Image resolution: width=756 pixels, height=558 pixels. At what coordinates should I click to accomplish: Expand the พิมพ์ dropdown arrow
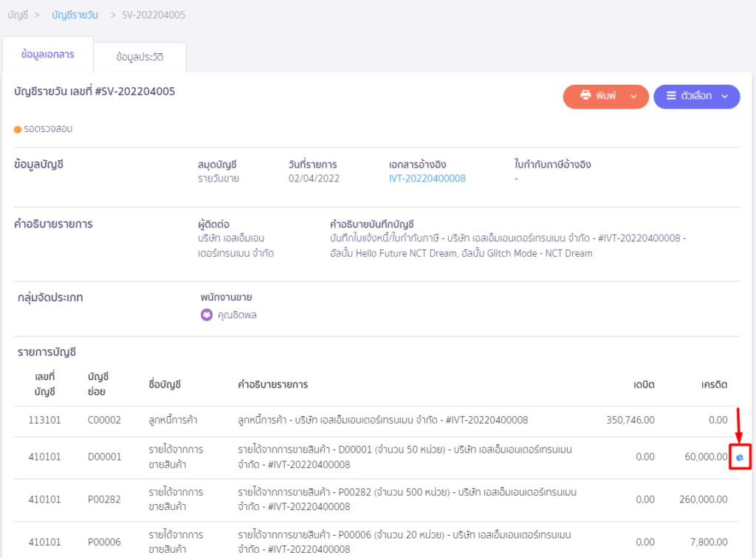tap(633, 97)
